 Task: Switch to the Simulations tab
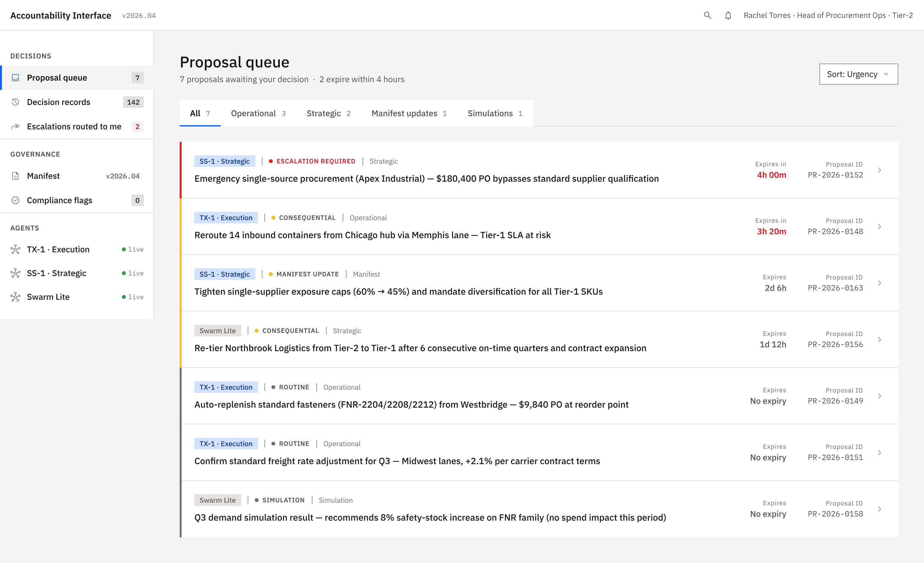(495, 113)
